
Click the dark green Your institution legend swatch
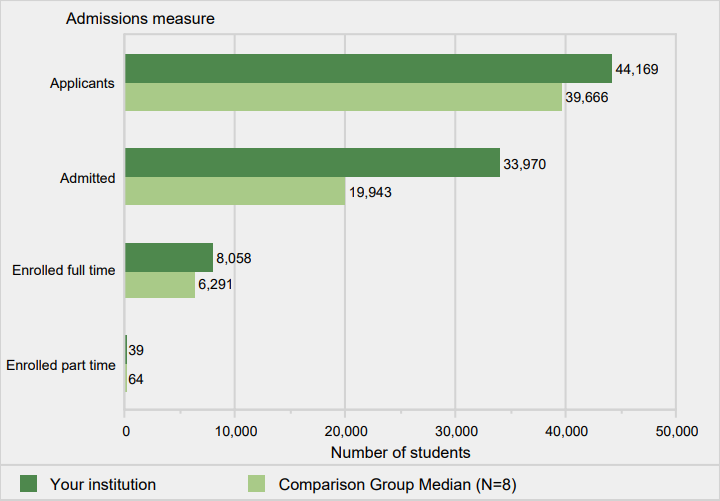click(x=28, y=484)
